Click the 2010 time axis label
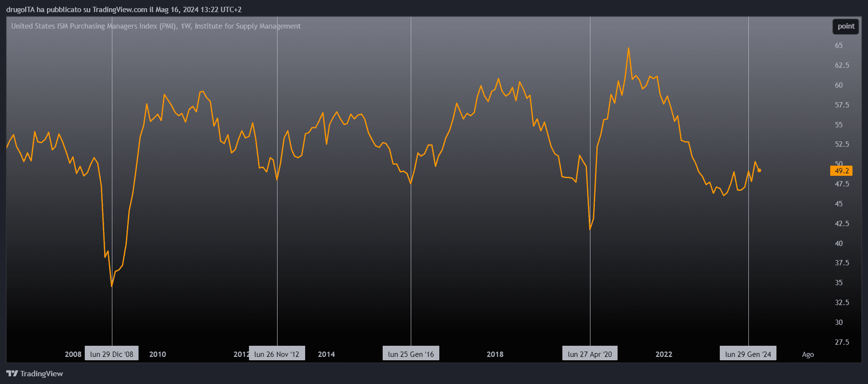 tap(157, 354)
